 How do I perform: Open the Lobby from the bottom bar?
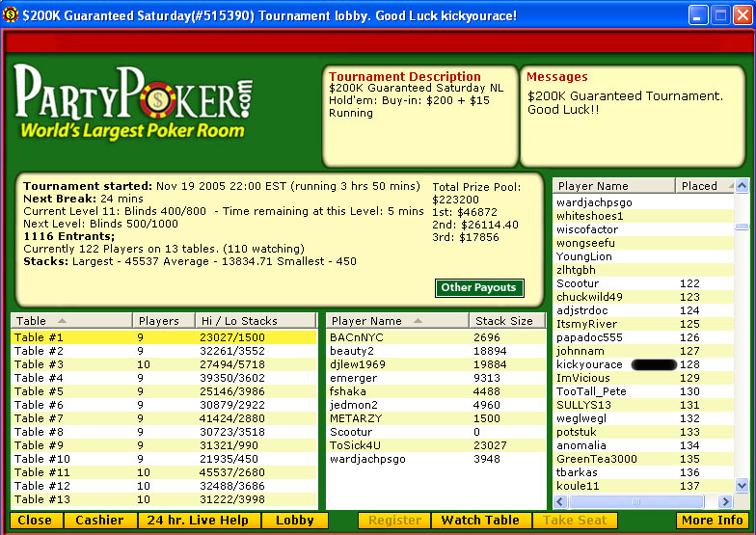click(294, 521)
